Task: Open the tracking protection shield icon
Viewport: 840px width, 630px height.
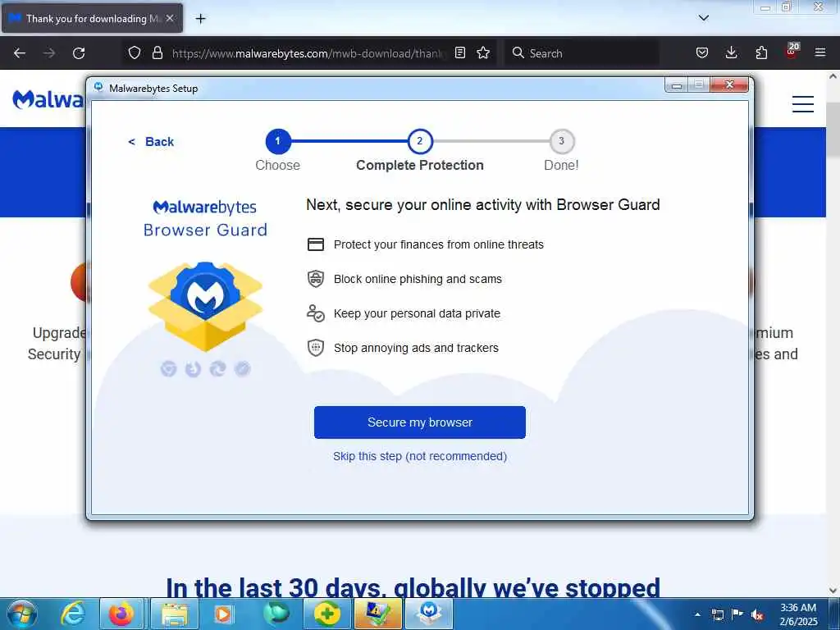Action: (x=135, y=53)
